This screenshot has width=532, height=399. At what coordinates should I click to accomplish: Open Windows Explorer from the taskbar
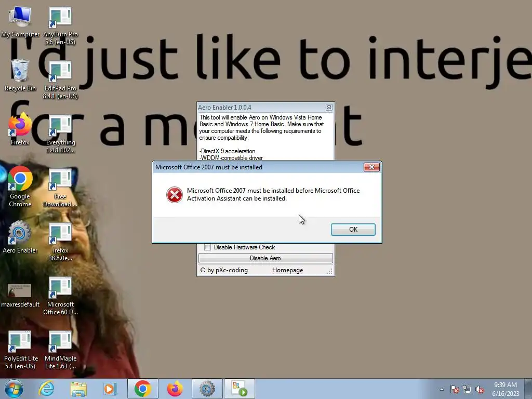click(78, 389)
